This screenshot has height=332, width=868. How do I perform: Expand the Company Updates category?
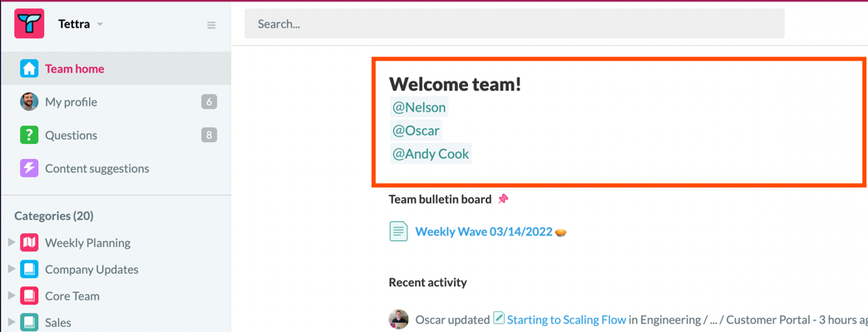(12, 270)
